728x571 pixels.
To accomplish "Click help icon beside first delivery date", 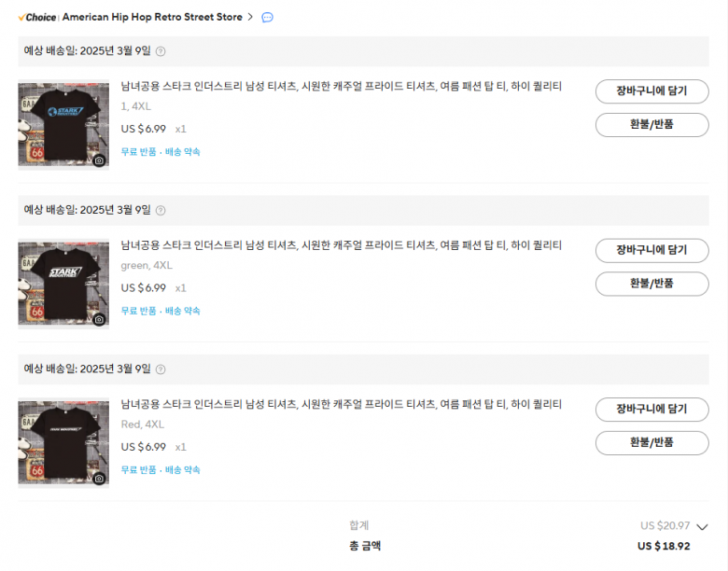I will pyautogui.click(x=161, y=51).
